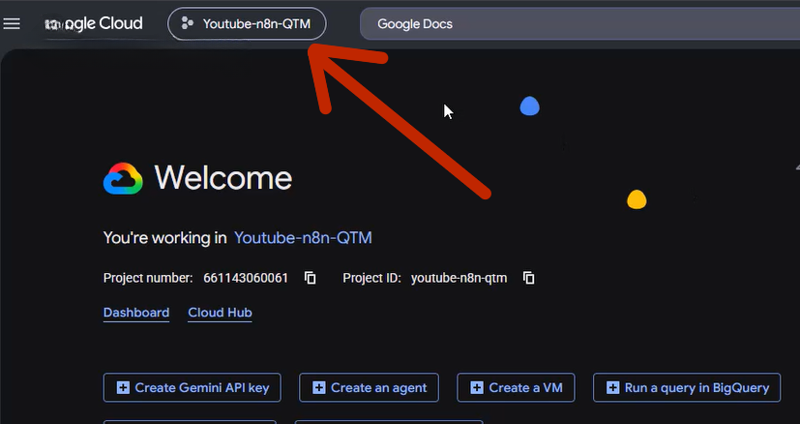This screenshot has height=424, width=800.
Task: Open the Youtube-n8n-QTM project picker
Action: point(247,24)
